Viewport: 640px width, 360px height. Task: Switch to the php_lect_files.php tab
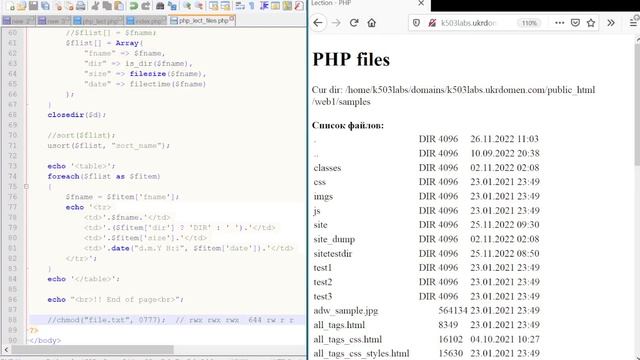click(202, 20)
